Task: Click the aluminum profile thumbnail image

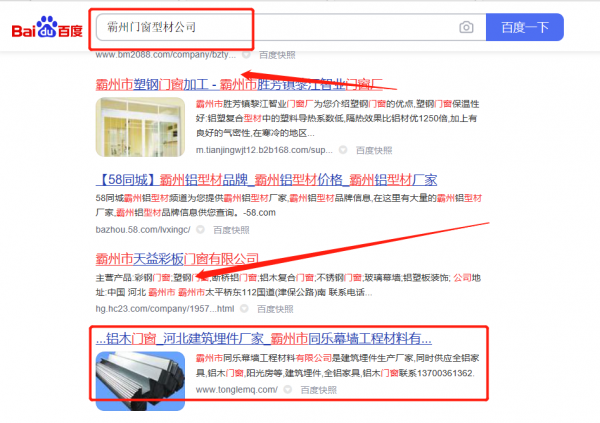Action: [x=140, y=381]
